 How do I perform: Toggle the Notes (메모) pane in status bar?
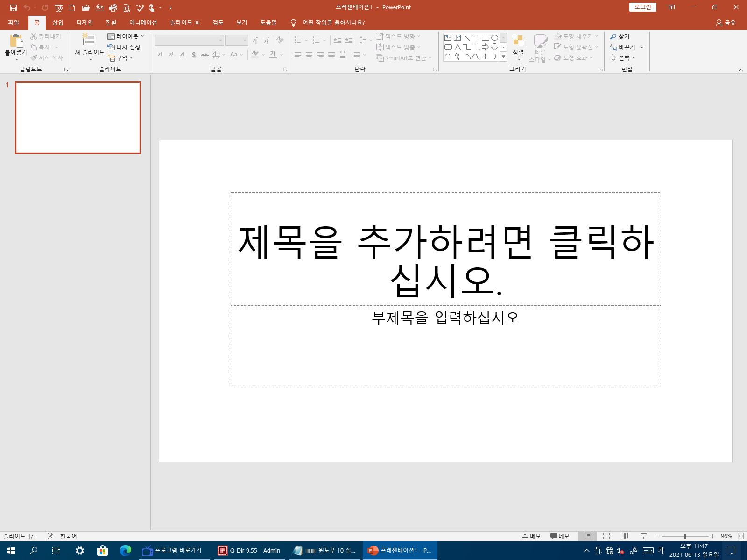tap(531, 536)
